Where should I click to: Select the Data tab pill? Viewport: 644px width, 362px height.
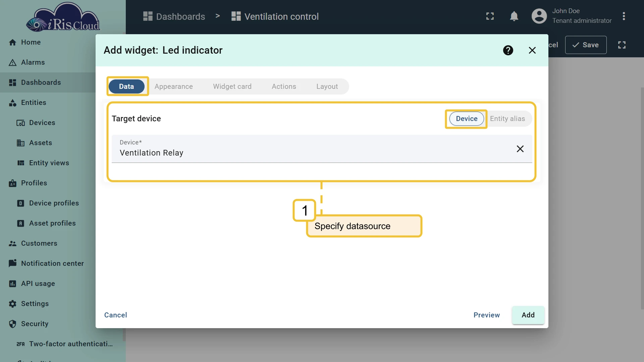[x=126, y=86]
